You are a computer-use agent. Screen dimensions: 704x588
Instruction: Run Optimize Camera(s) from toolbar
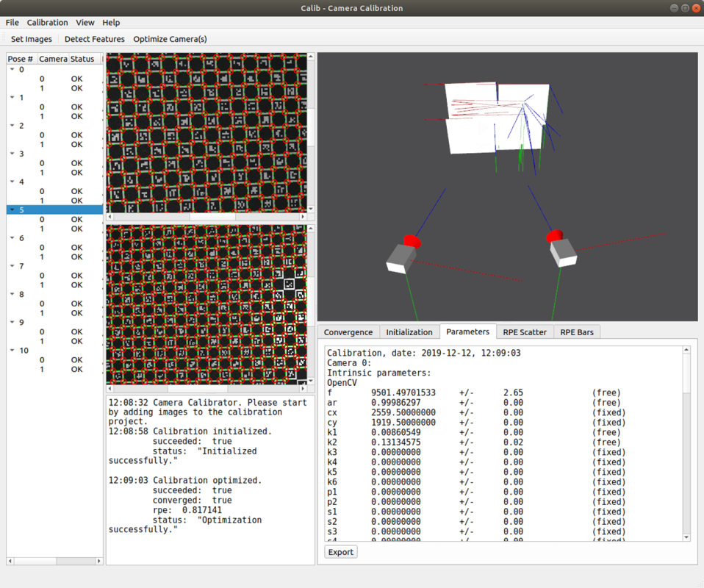(170, 39)
